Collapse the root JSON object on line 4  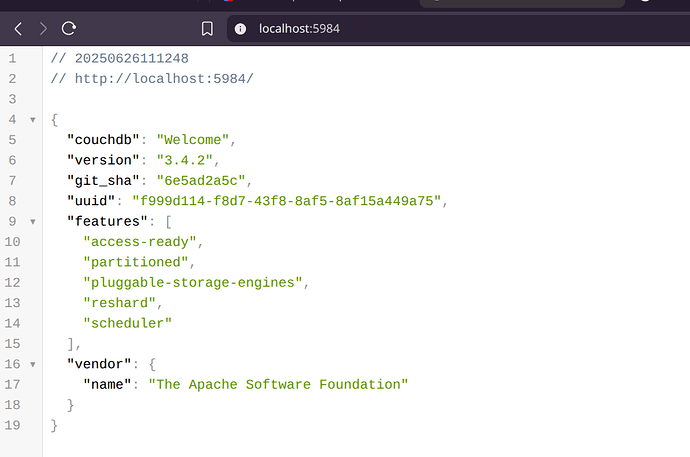(33, 120)
